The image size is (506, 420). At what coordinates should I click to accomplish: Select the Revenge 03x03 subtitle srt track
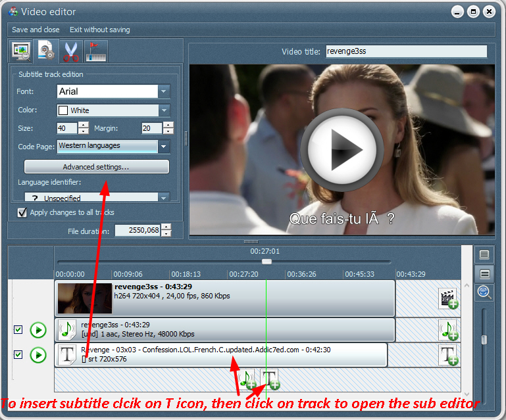coord(220,354)
